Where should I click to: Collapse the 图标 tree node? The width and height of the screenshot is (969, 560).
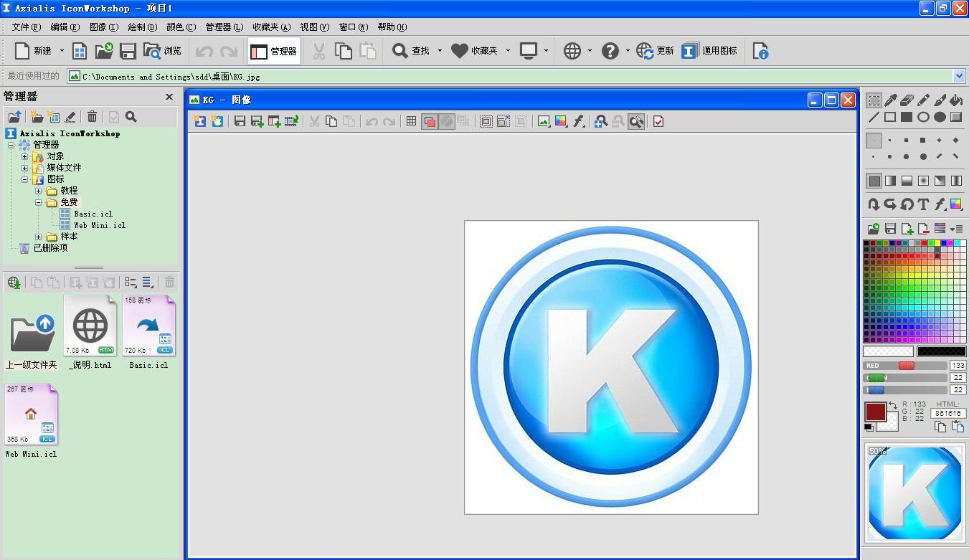pyautogui.click(x=25, y=179)
